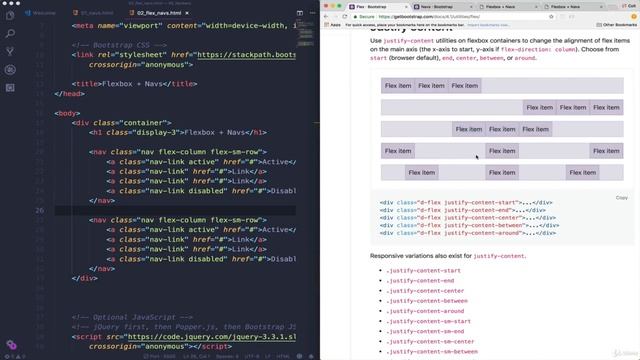Image resolution: width=640 pixels, height=360 pixels.
Task: Open the Debug view icon
Action: (x=10, y=69)
